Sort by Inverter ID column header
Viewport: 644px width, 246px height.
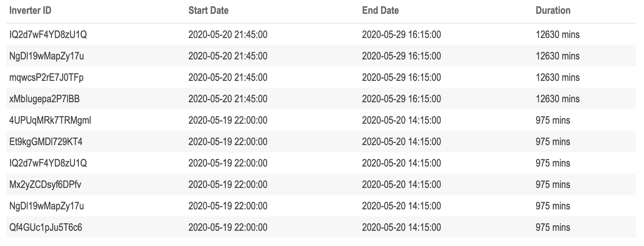(30, 10)
